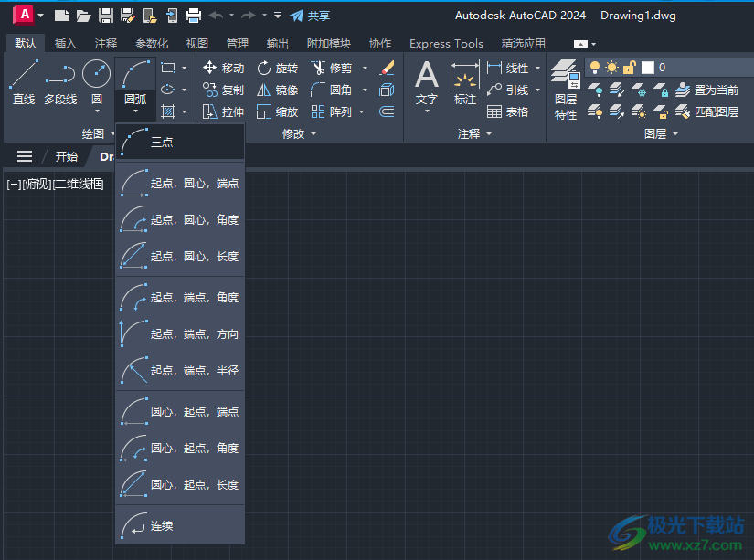Switch to the Parametric (参数化) tab

pyautogui.click(x=152, y=44)
